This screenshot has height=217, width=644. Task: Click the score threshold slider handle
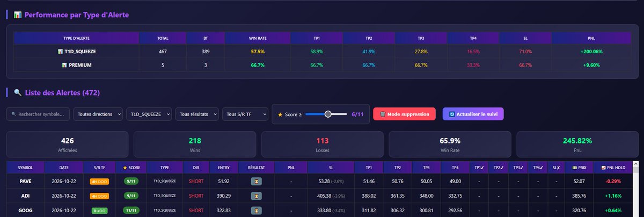328,114
